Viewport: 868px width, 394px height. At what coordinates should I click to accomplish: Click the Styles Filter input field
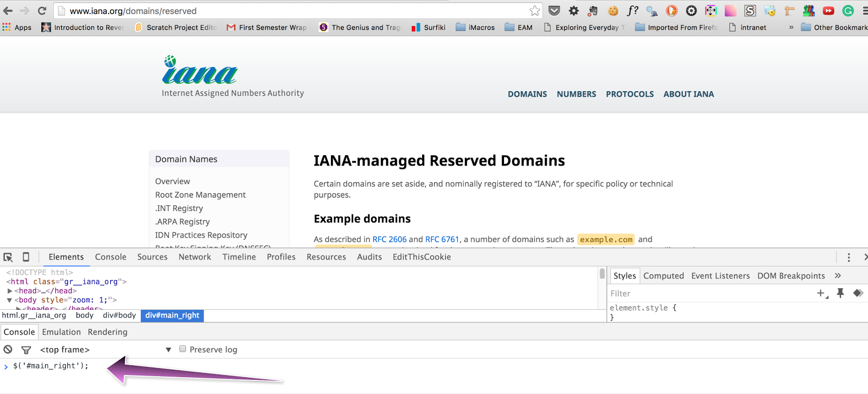coord(705,294)
